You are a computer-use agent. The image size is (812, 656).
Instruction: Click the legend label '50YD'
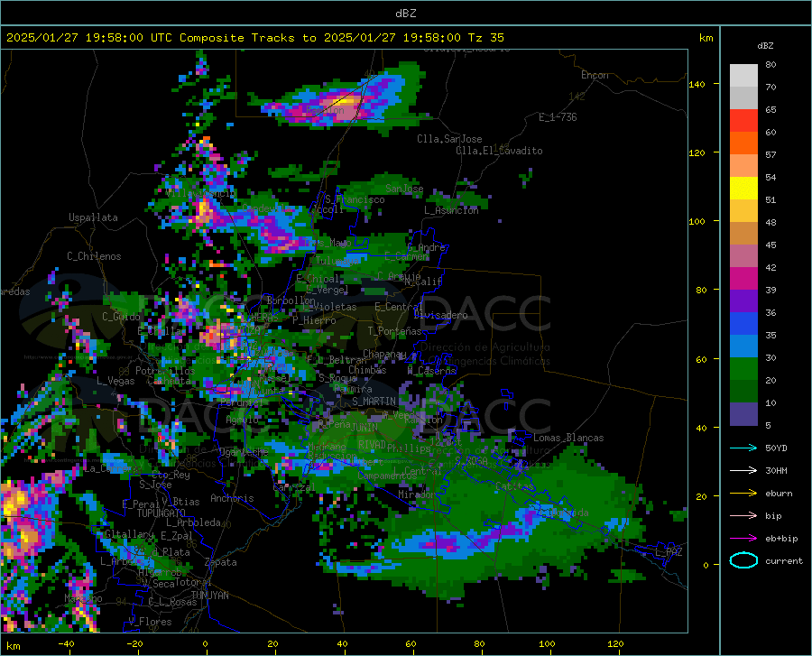(x=776, y=448)
